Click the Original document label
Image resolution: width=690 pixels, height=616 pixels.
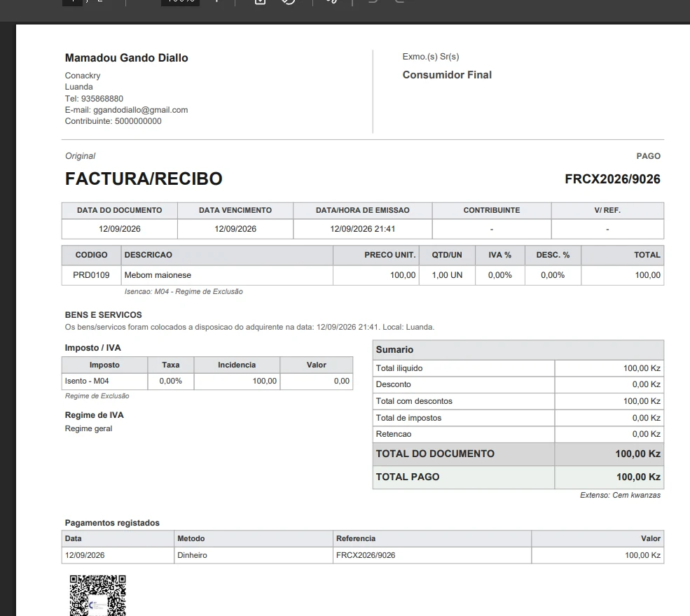tap(80, 155)
